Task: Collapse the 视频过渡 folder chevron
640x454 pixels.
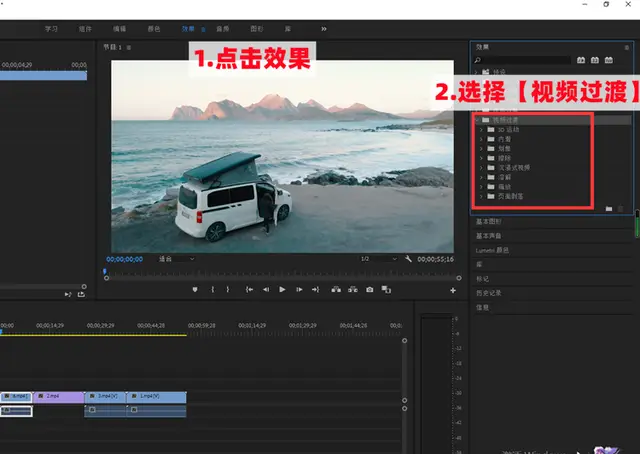Action: (476, 120)
